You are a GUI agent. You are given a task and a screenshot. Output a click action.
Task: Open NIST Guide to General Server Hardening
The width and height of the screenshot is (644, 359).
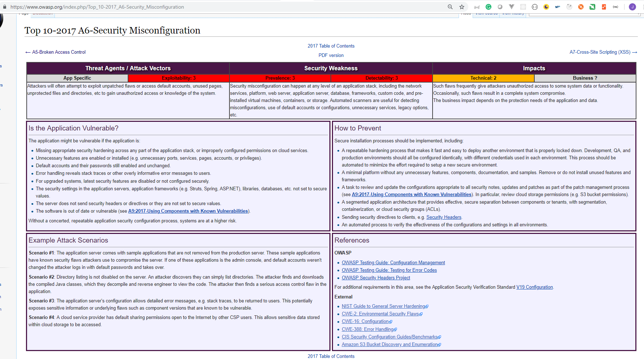(x=384, y=306)
